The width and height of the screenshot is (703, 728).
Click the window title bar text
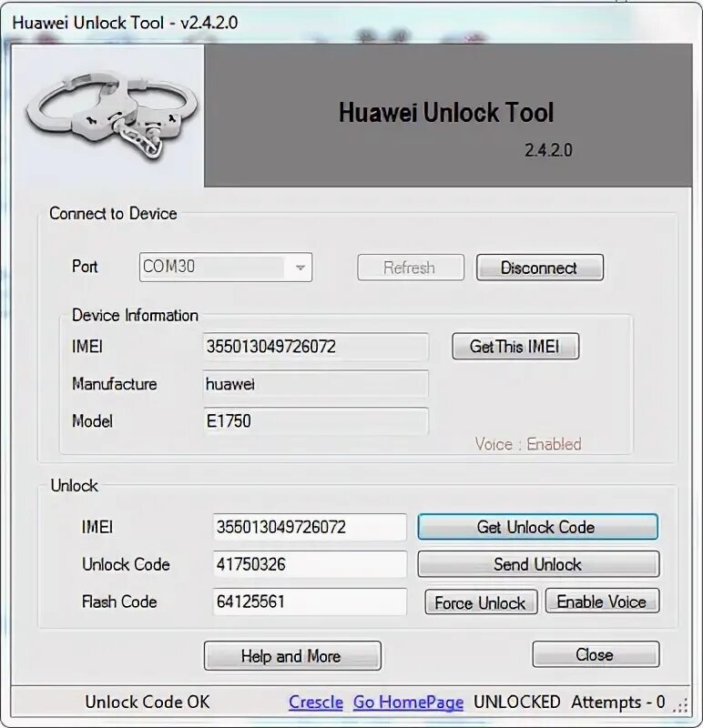click(125, 22)
